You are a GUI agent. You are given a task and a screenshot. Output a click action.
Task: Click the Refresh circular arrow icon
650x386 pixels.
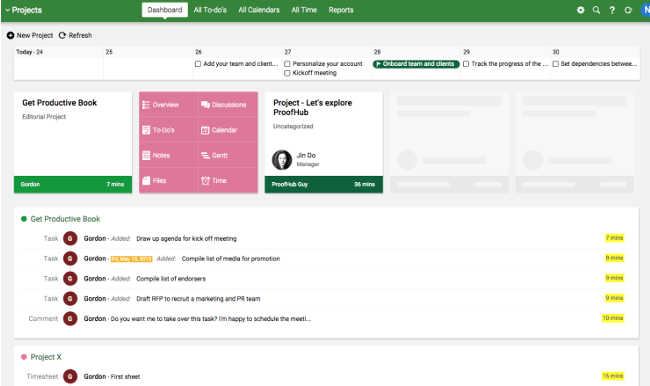62,35
